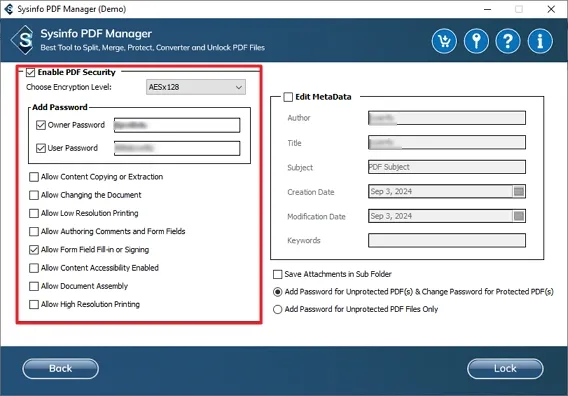Click the Lock button
The height and width of the screenshot is (396, 568).
[505, 368]
